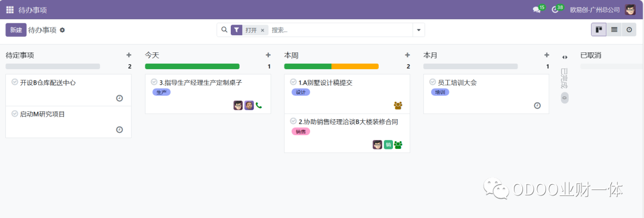This screenshot has width=644, height=218.
Task: Click the 今天 column header
Action: [151, 55]
